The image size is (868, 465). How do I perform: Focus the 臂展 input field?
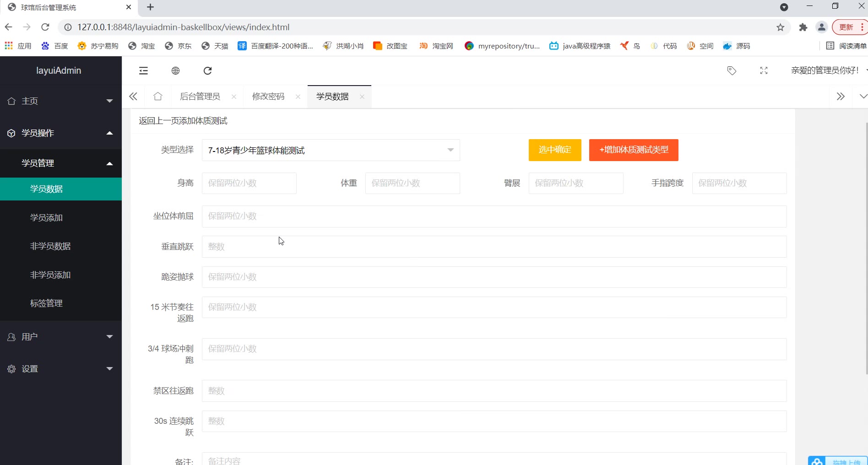[x=576, y=183]
